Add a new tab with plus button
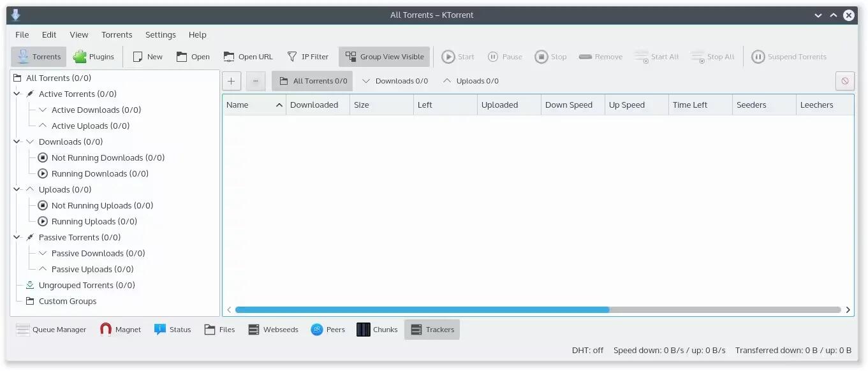 (232, 81)
